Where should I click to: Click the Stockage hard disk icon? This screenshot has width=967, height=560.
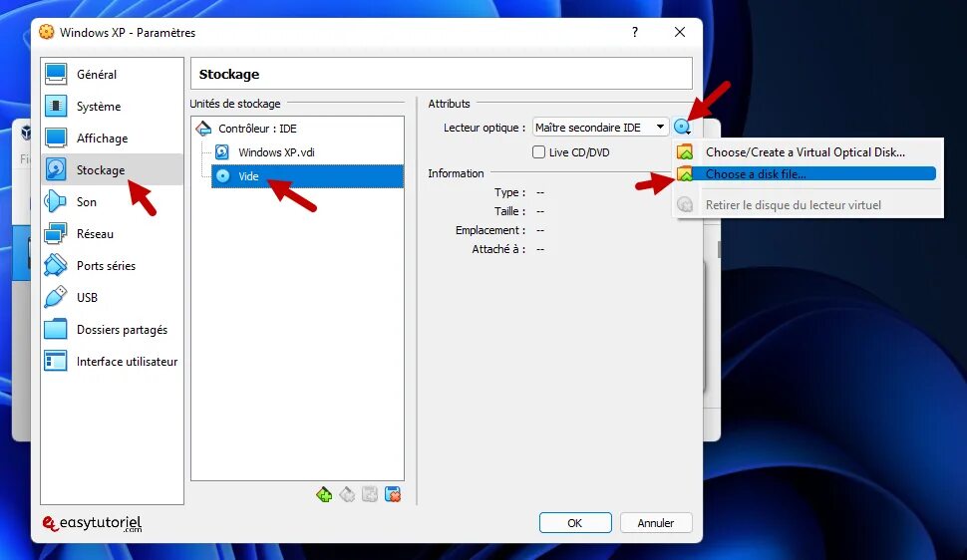tap(56, 169)
